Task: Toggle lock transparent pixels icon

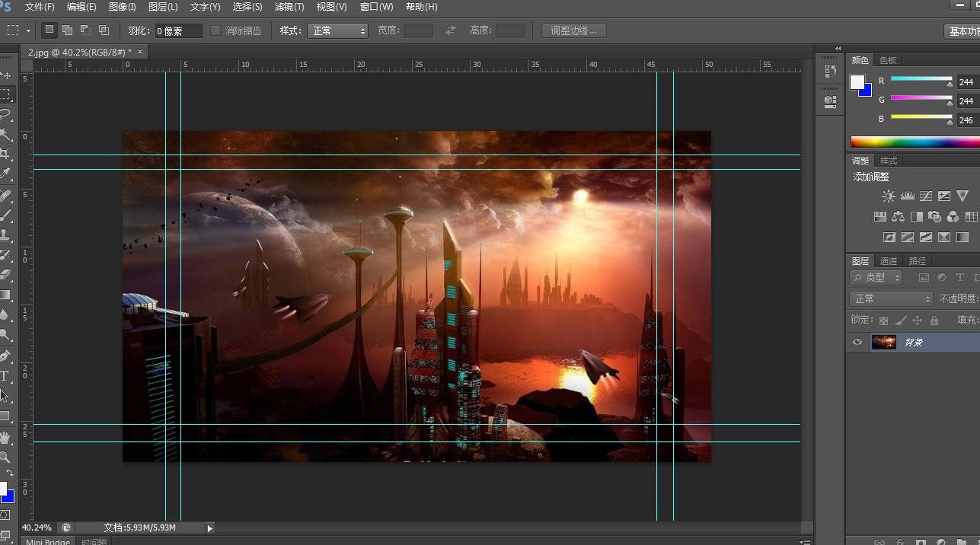Action: [883, 320]
